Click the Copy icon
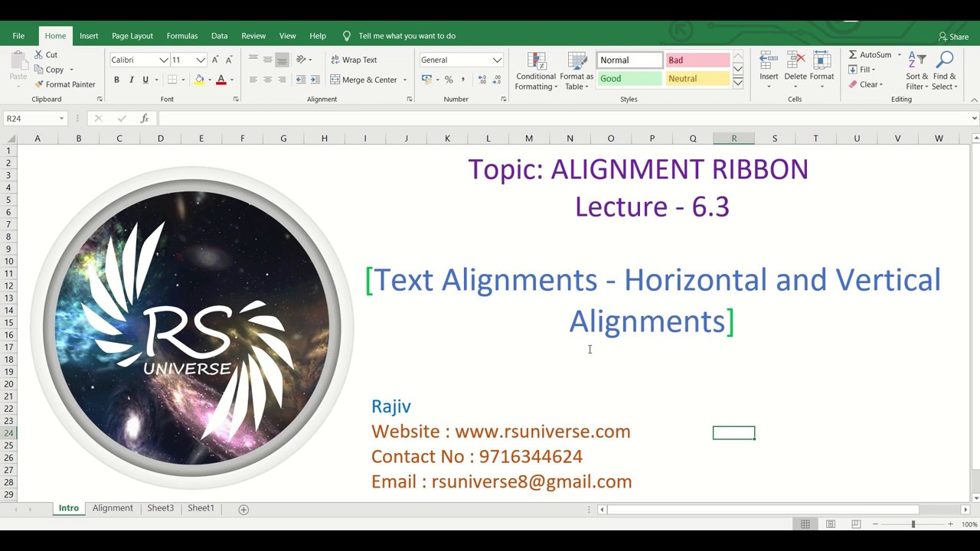This screenshot has height=551, width=980. [38, 70]
